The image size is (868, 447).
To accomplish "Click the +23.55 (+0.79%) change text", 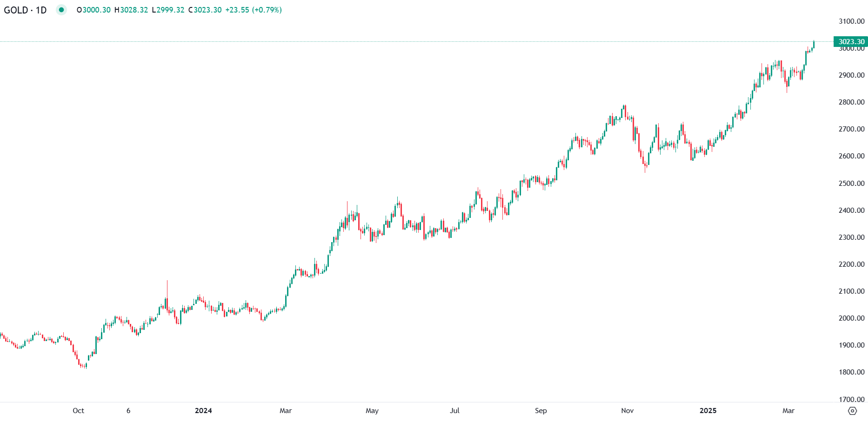I will coord(254,10).
